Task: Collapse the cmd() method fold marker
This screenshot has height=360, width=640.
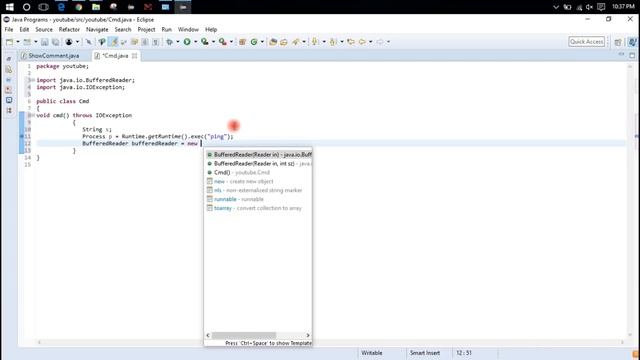Action: tap(33, 116)
